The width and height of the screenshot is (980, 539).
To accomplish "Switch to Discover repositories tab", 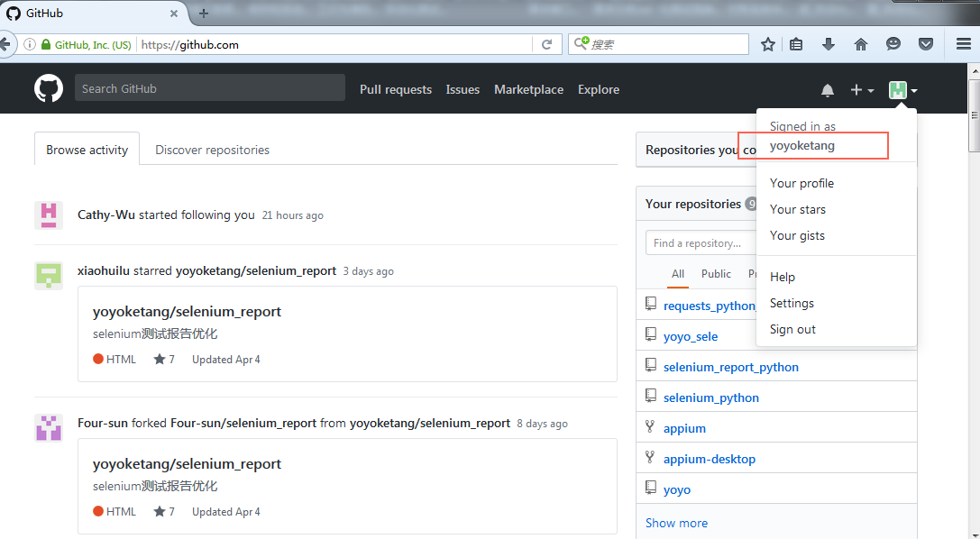I will tap(212, 150).
